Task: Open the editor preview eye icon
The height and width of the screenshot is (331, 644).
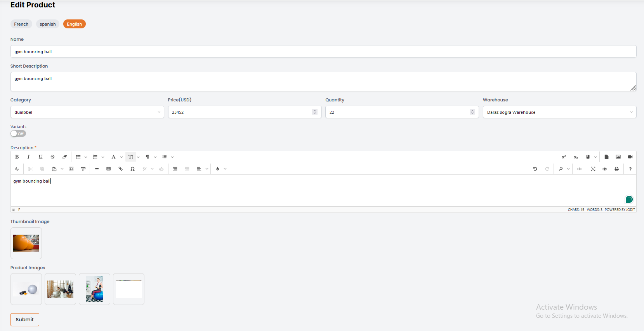Action: coord(604,169)
